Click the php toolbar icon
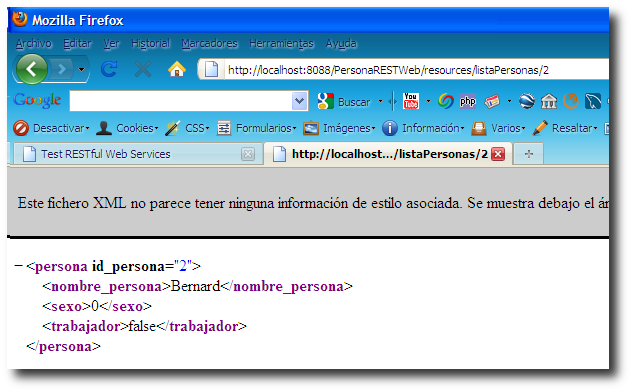This screenshot has width=632, height=392. [468, 101]
